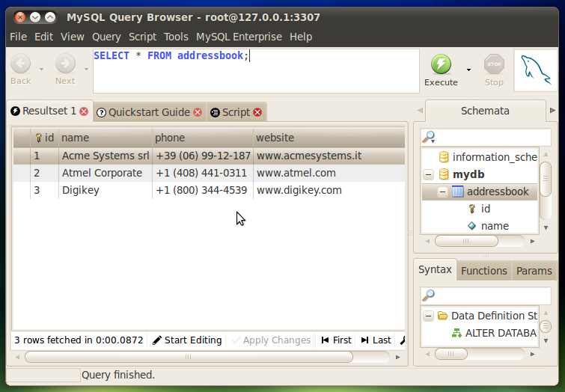565x392 pixels.
Task: Click the arrow left of Schemata tab
Action: 420,110
